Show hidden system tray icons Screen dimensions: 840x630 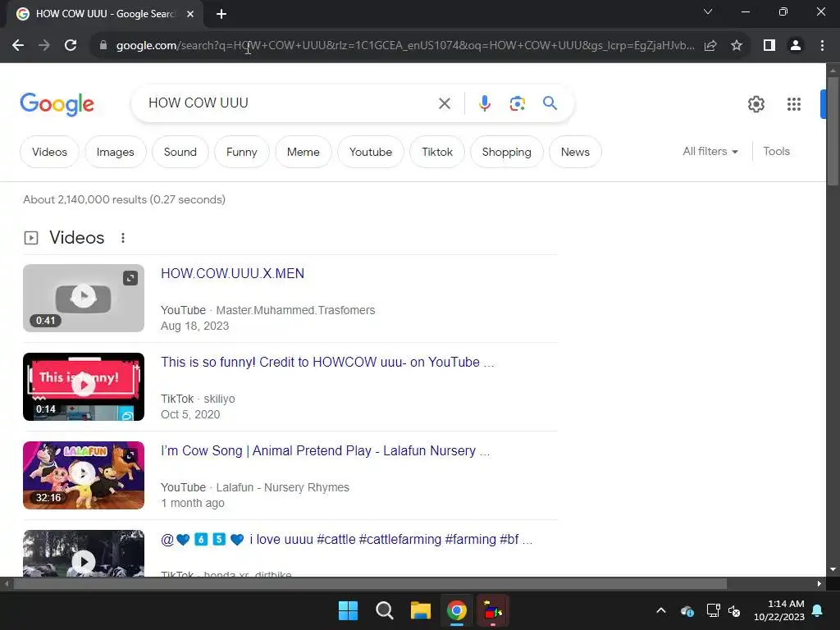pos(661,610)
